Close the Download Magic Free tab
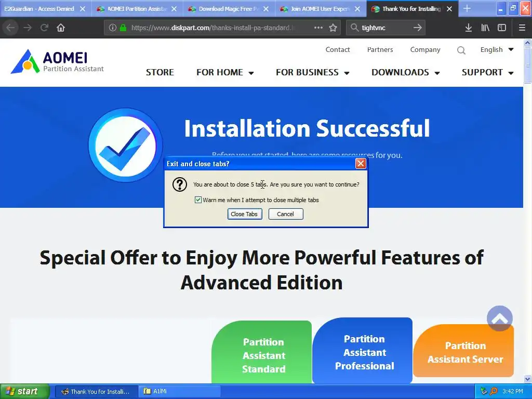The image size is (532, 399). tap(266, 9)
